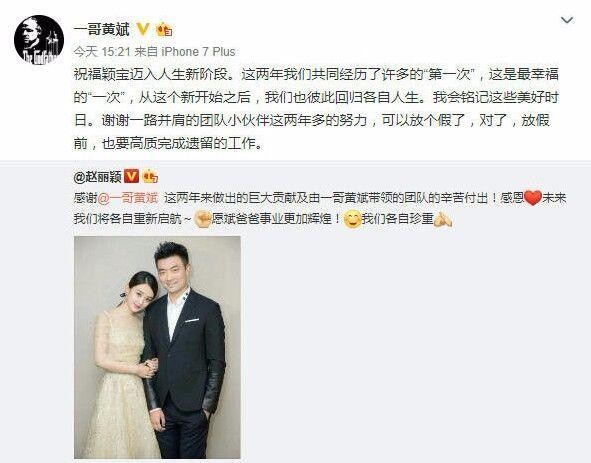Click the yellow V verification badge beside 一哥黄斌
591x463 pixels.
click(x=143, y=29)
